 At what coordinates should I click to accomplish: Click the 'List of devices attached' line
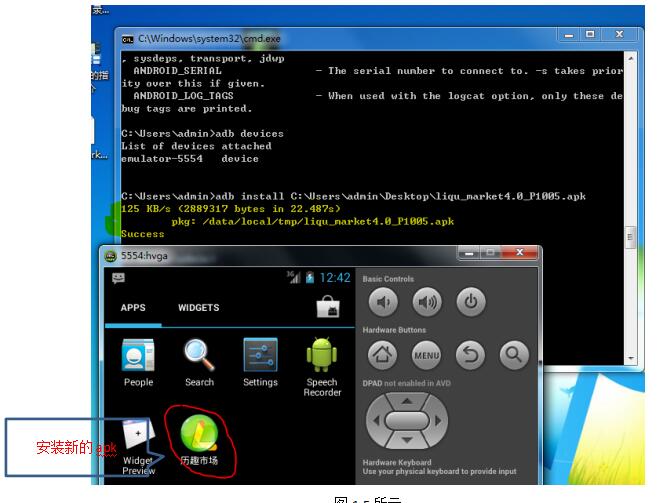196,146
